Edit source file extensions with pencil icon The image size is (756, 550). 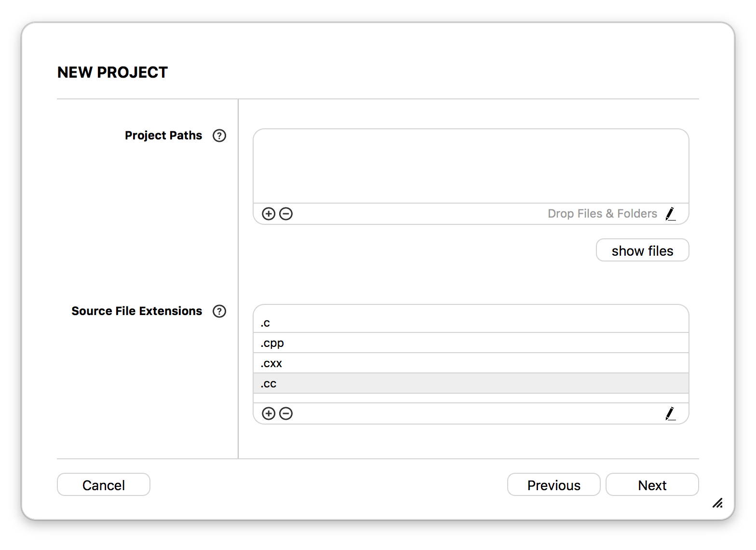pyautogui.click(x=670, y=413)
